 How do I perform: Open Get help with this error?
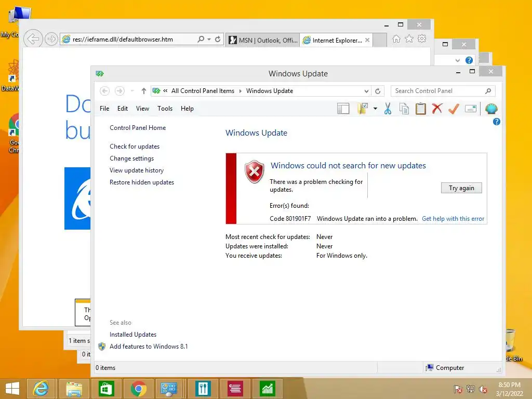pyautogui.click(x=453, y=219)
